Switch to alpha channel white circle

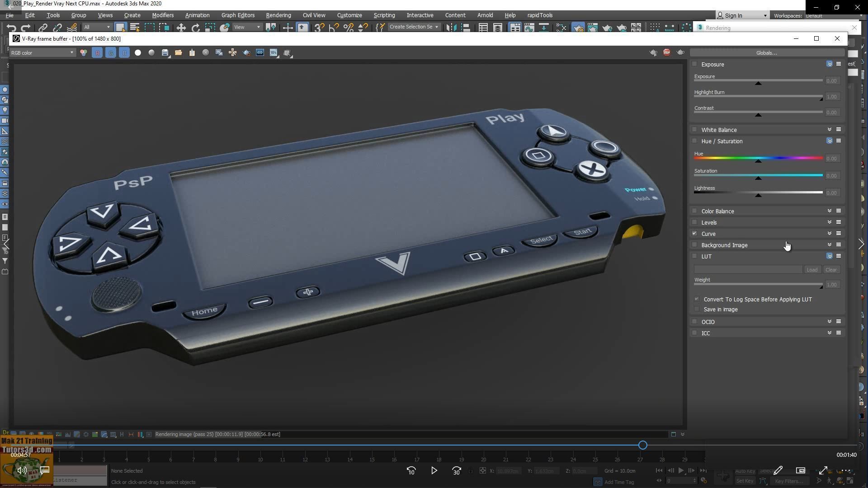coord(138,53)
